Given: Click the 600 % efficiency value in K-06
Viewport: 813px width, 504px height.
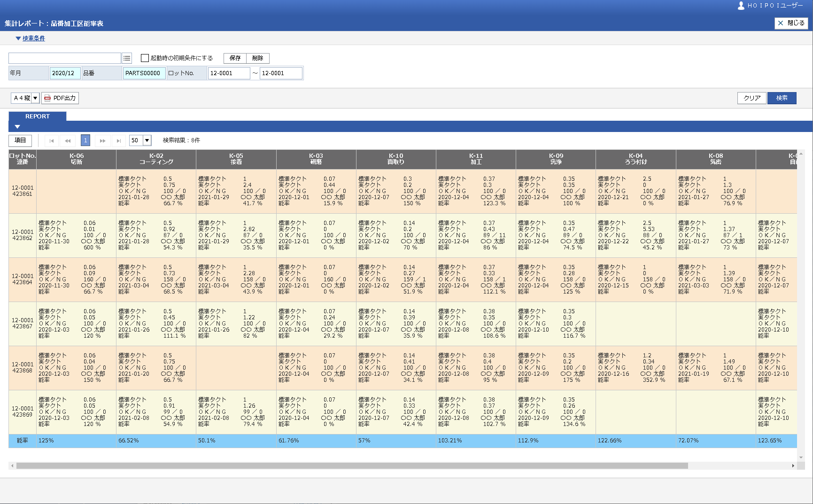Looking at the screenshot, I should point(92,248).
